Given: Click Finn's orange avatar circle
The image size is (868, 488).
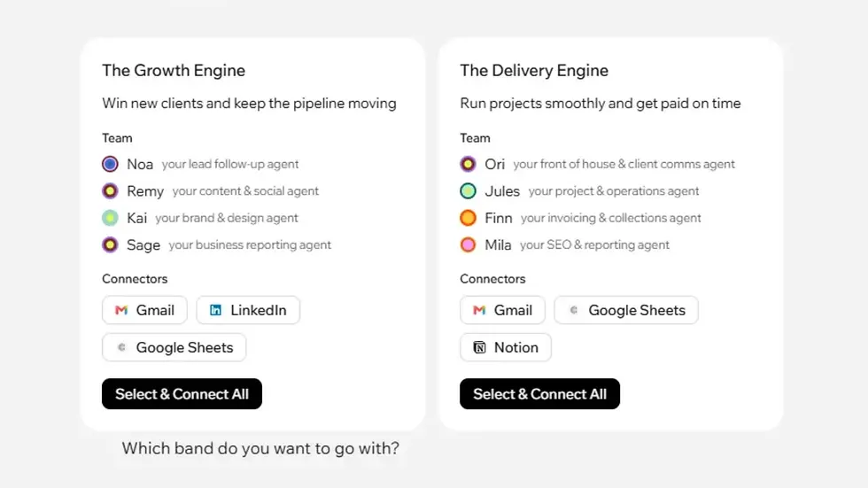Looking at the screenshot, I should pos(468,218).
